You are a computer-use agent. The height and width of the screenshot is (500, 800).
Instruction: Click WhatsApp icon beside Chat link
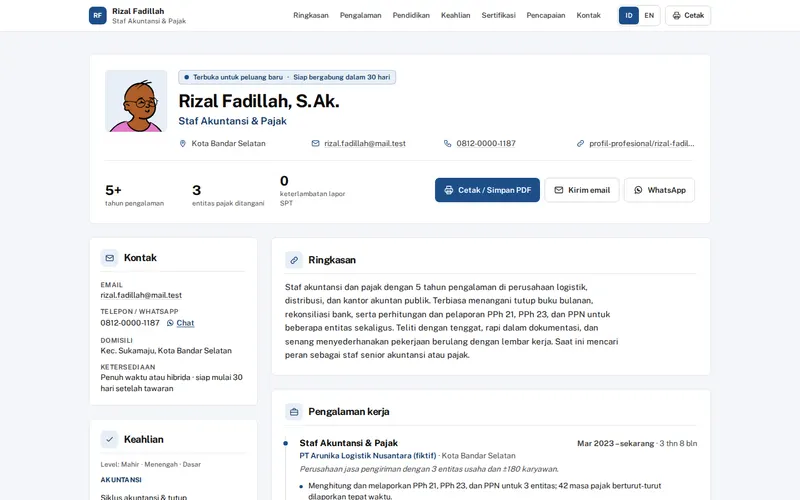(x=170, y=323)
